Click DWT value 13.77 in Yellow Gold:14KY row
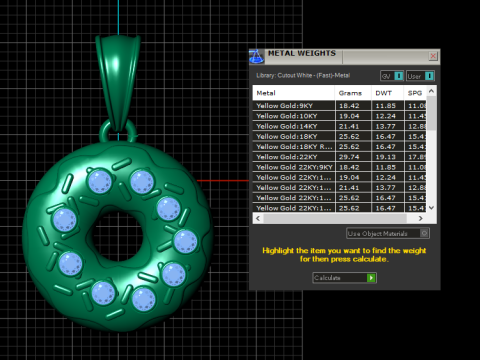The image size is (480, 360). pyautogui.click(x=386, y=126)
